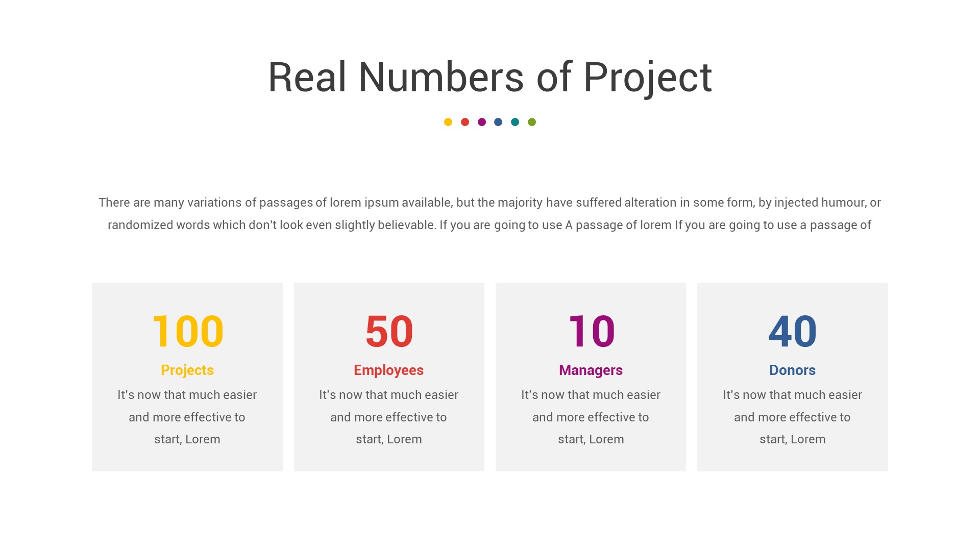Select the blue dot below the heading
The height and width of the screenshot is (551, 980).
[498, 122]
